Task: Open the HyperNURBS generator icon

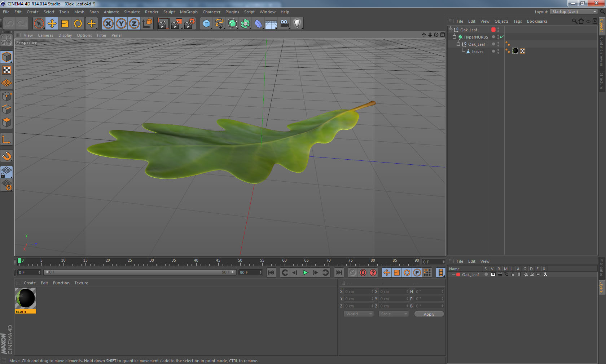Action: click(x=232, y=24)
